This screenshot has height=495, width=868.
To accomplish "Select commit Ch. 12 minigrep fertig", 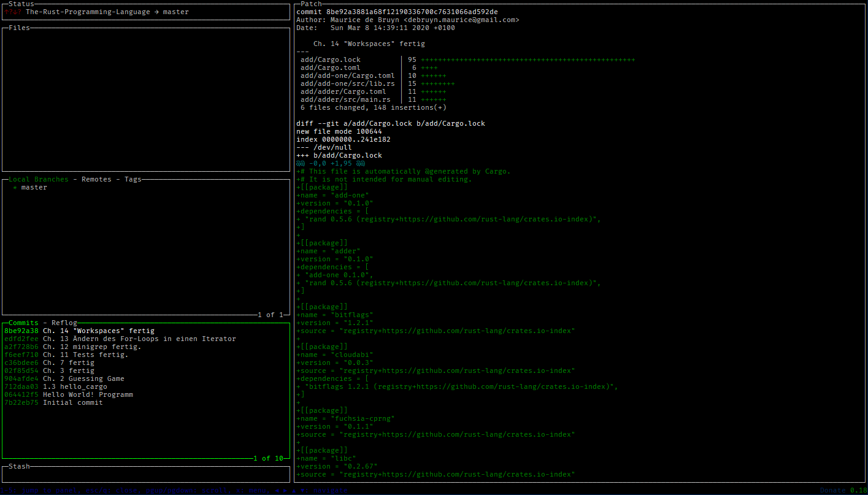I will pos(72,347).
